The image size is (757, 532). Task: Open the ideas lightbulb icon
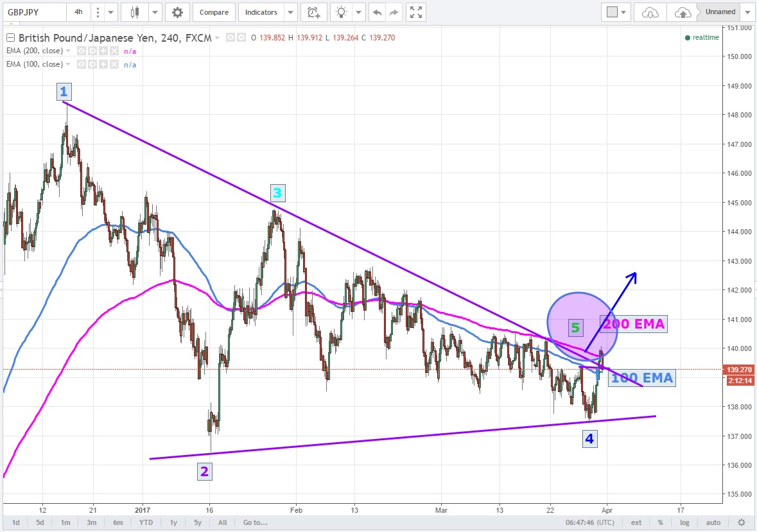[342, 12]
